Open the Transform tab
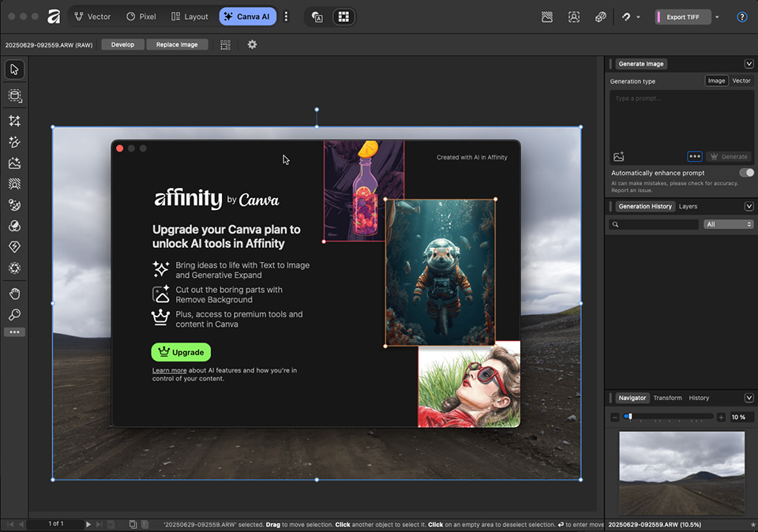 tap(667, 397)
